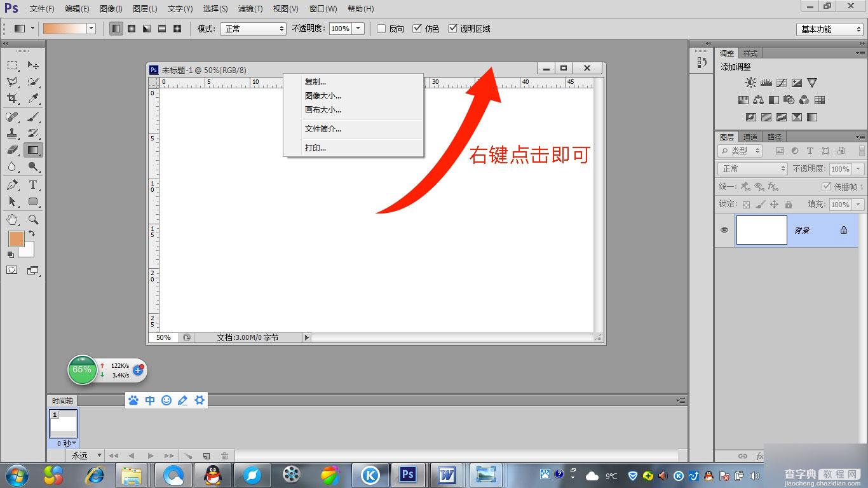The image size is (868, 488).
Task: Open the 永远 loop options dropdown
Action: pos(86,456)
